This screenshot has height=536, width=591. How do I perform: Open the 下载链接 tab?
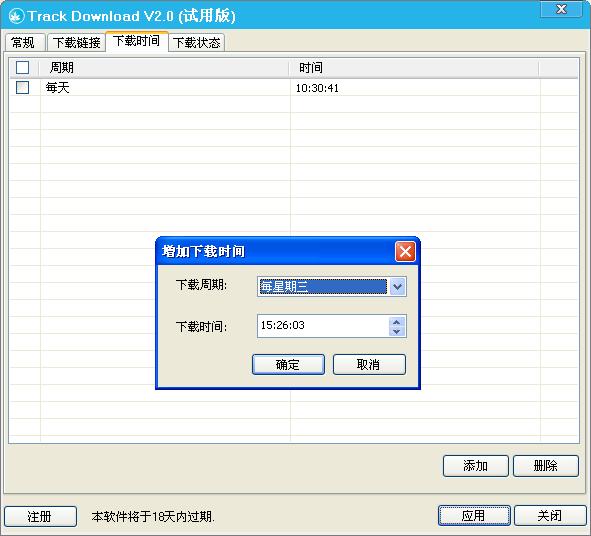pos(76,42)
